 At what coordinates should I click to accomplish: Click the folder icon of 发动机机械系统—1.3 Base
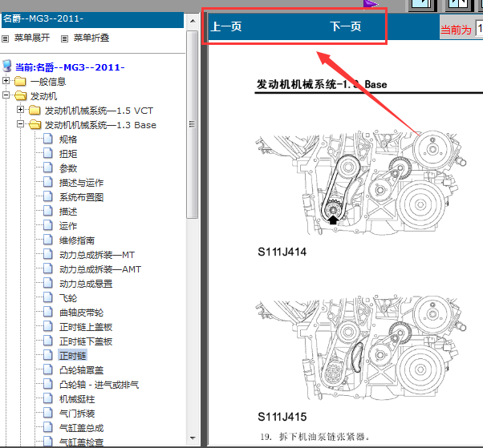[34, 124]
